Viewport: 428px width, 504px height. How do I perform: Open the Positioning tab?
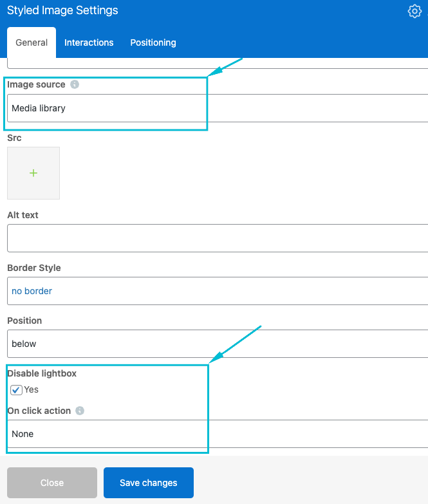(153, 42)
